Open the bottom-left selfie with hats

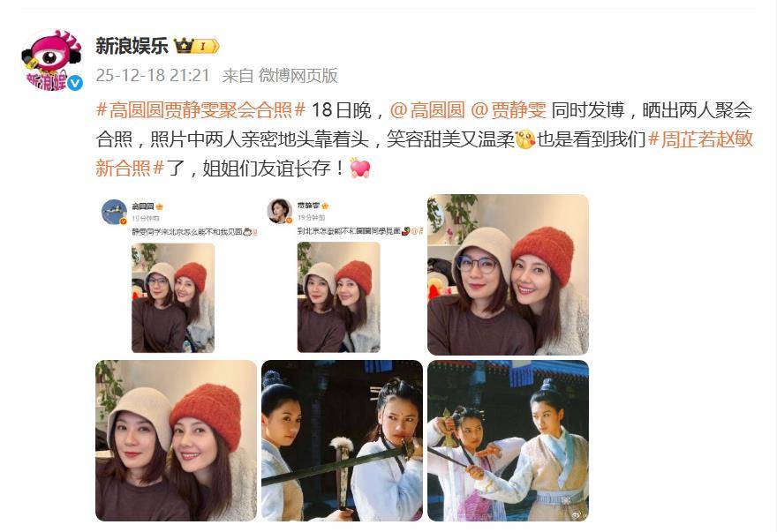click(176, 440)
